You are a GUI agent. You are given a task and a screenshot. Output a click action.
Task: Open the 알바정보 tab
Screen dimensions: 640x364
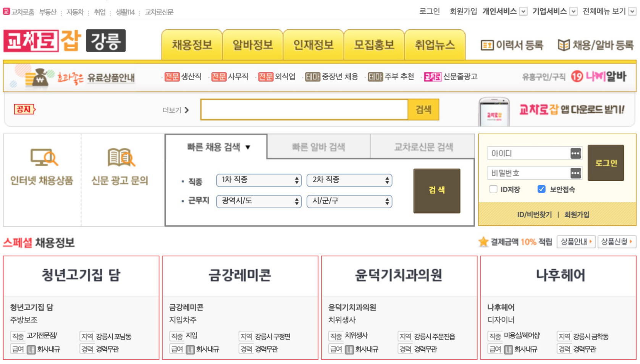click(252, 45)
